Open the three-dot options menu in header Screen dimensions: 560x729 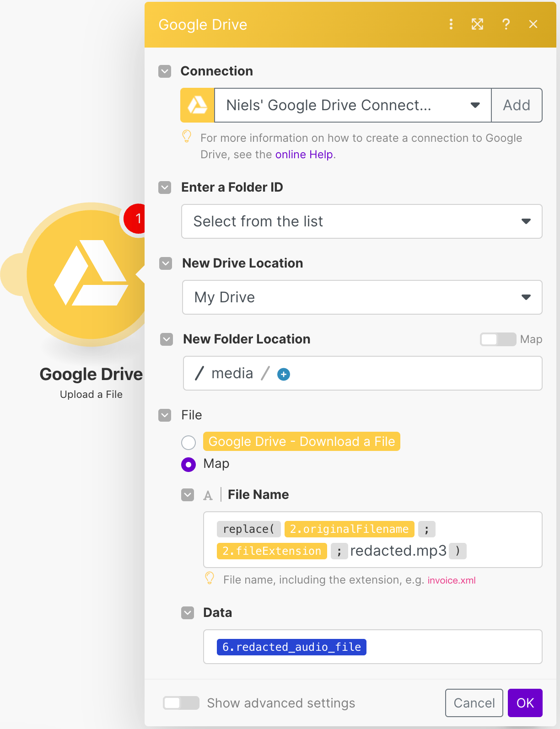(x=451, y=24)
